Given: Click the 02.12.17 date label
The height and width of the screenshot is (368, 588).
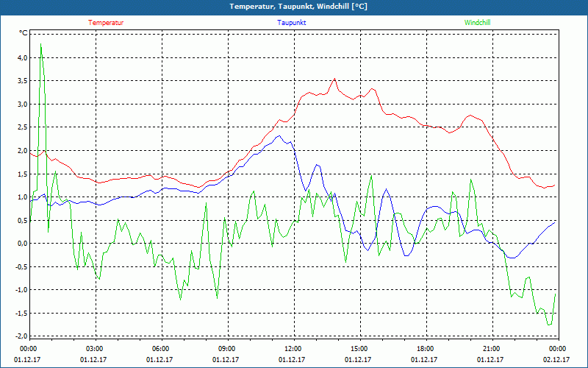Looking at the screenshot, I should 556,360.
